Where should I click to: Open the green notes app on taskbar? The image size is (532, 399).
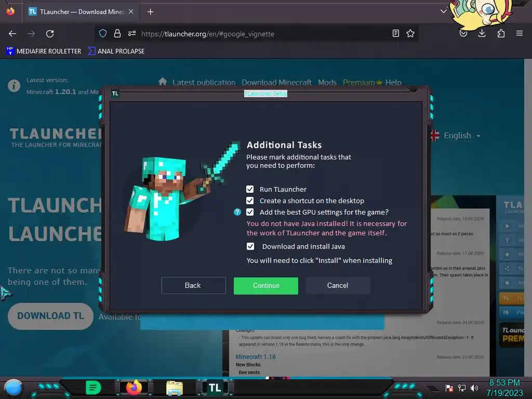(x=93, y=388)
